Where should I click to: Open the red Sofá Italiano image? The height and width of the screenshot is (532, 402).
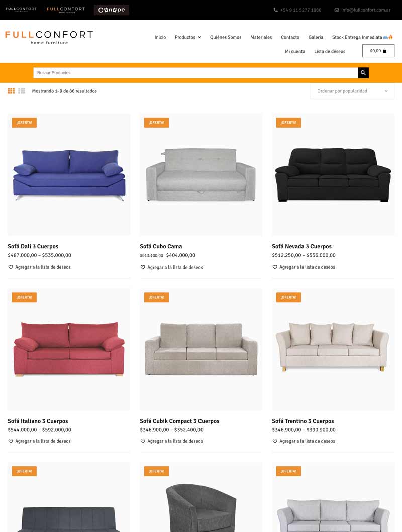69,349
